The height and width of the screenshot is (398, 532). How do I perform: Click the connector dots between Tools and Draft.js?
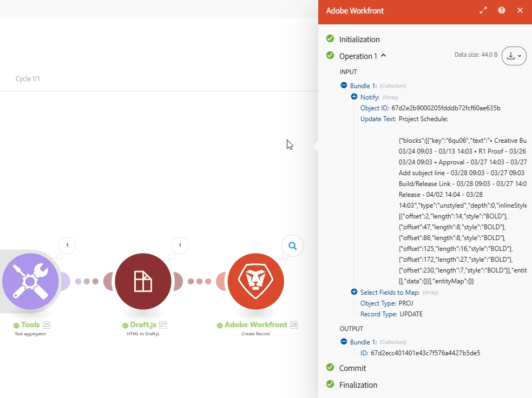pos(87,281)
